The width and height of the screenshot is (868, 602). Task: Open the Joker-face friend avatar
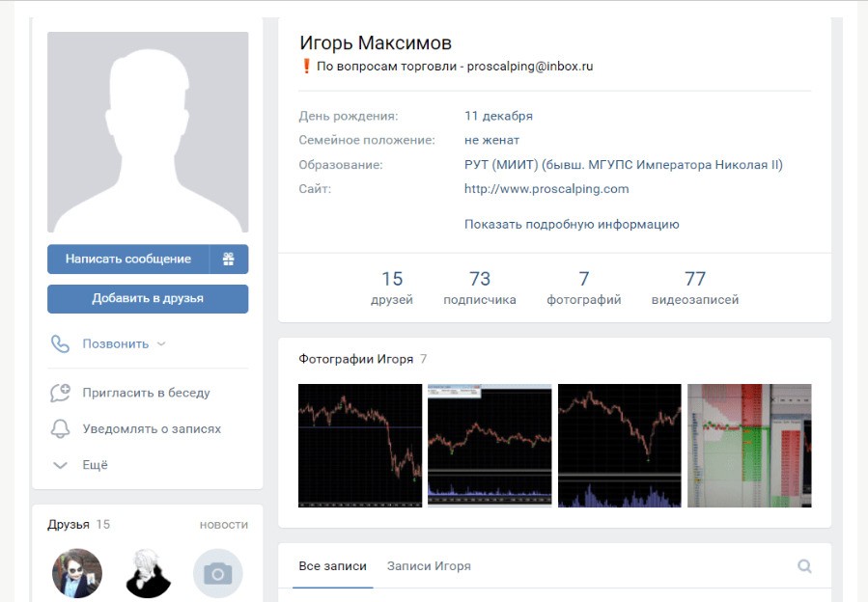coord(77,574)
